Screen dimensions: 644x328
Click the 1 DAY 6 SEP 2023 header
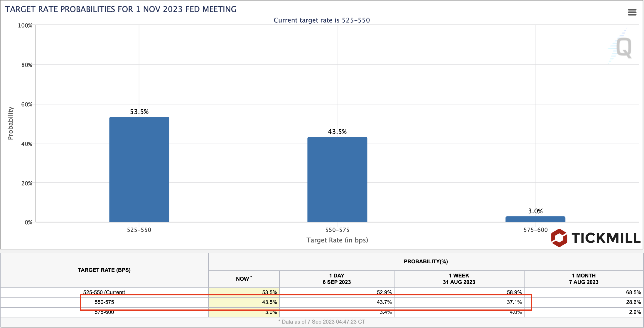tap(336, 279)
